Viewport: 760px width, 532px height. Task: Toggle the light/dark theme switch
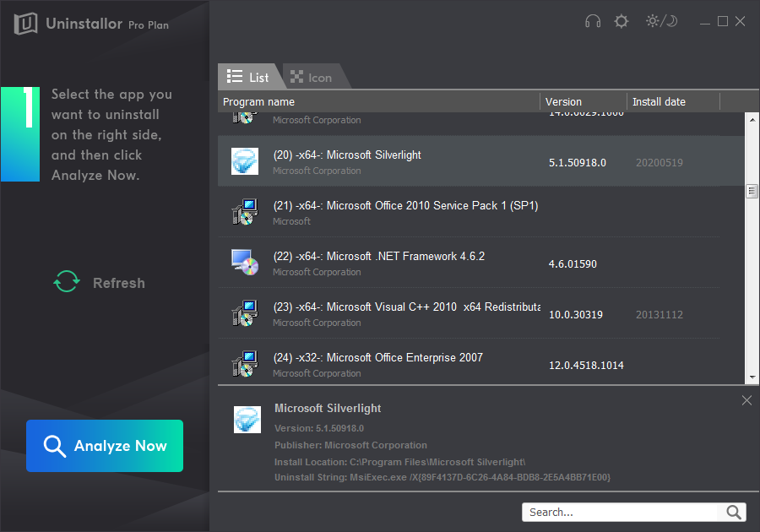tap(661, 21)
